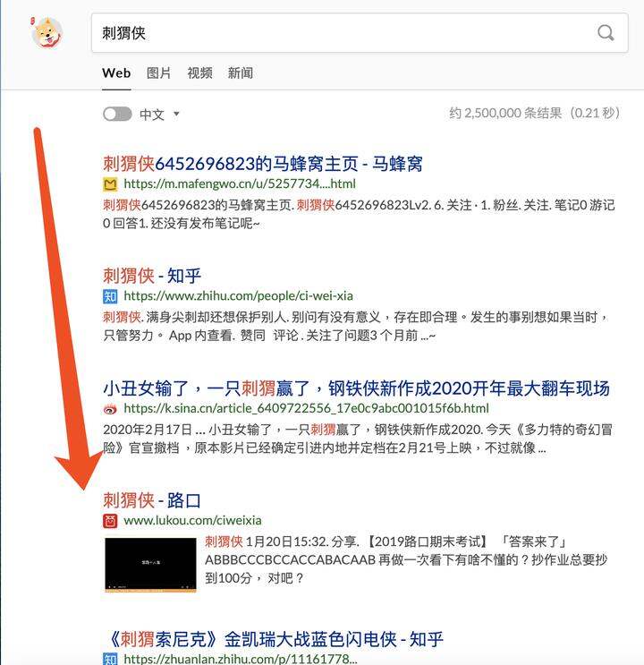This screenshot has width=644, height=665.
Task: Click the search box containing 刺猬侠
Action: pyautogui.click(x=360, y=33)
